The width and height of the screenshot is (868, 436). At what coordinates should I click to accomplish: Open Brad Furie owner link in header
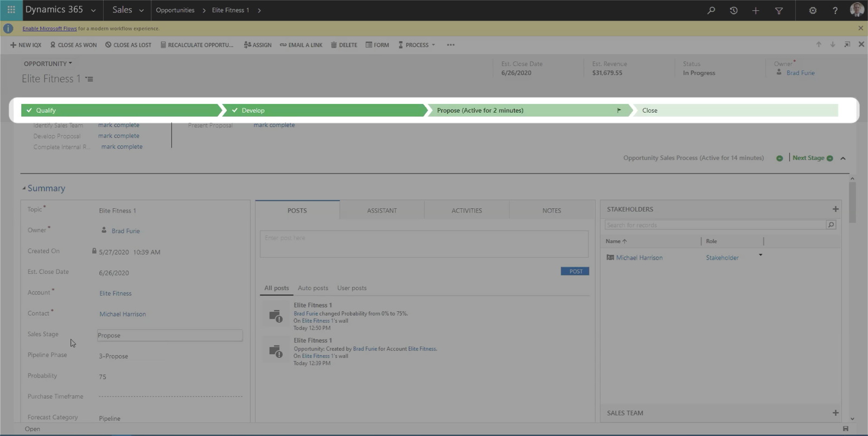(801, 73)
